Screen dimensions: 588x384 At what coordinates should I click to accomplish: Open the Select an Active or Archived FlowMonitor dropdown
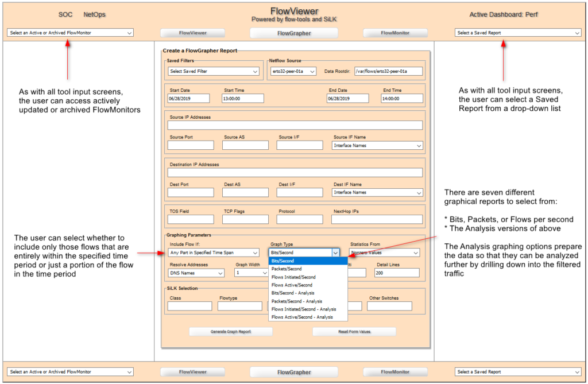(69, 33)
